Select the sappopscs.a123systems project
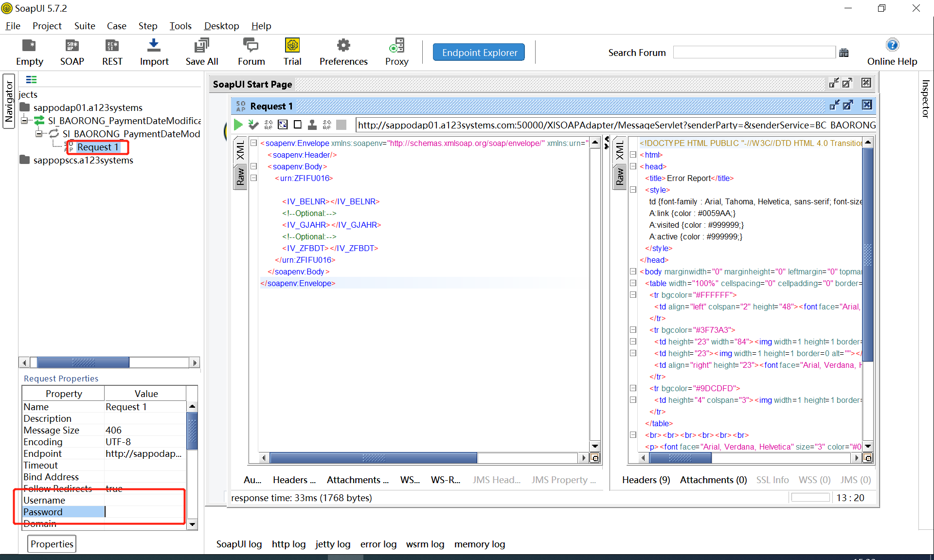The image size is (934, 560). 83,160
